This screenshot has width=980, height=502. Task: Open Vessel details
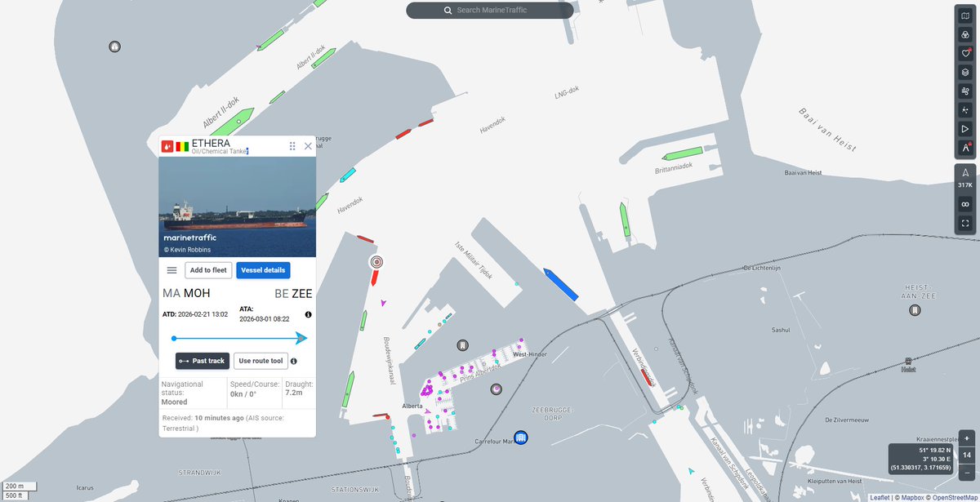[x=263, y=270]
